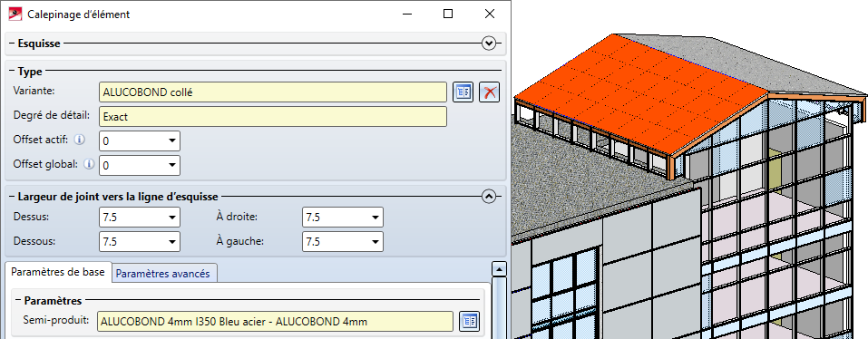Image resolution: width=868 pixels, height=339 pixels.
Task: Show info for Offset global
Action: [x=89, y=164]
